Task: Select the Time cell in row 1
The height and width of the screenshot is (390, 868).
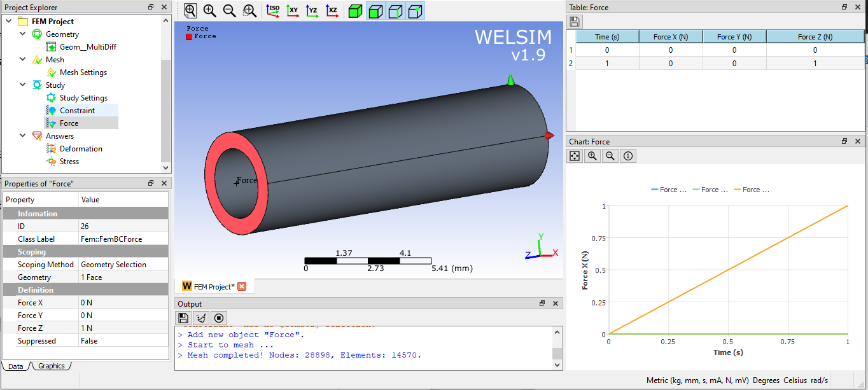Action: [607, 50]
